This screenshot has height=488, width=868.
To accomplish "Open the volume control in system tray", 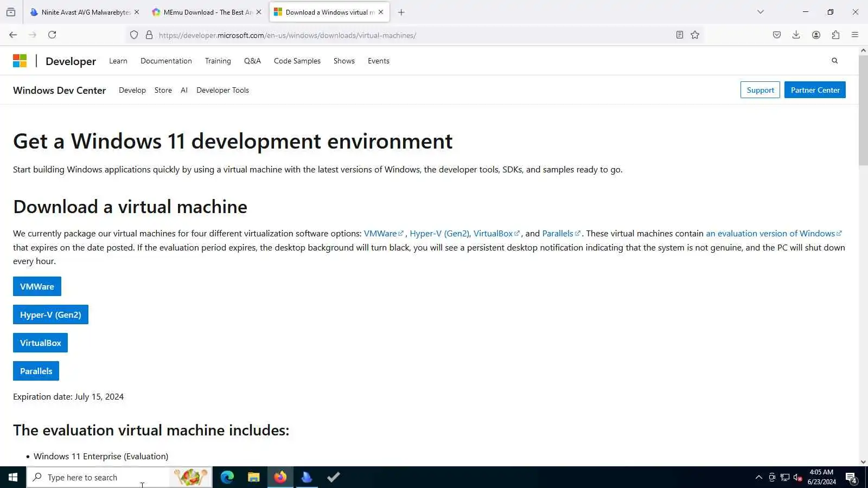I will tap(797, 478).
